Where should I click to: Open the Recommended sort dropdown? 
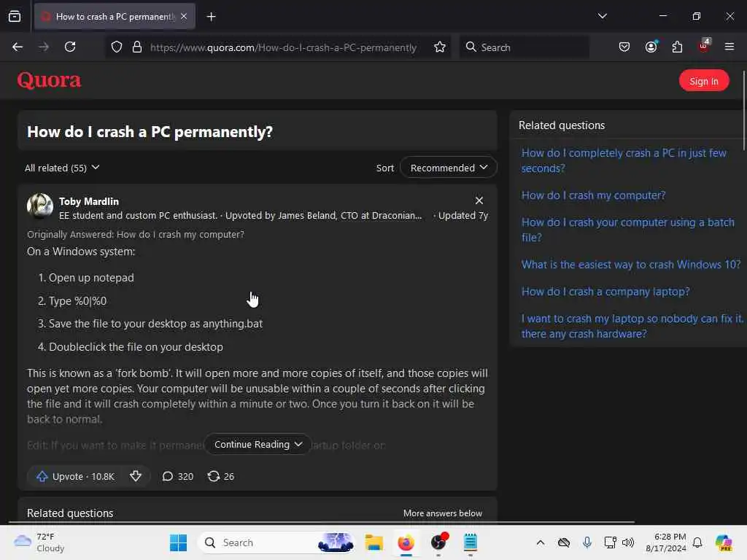click(449, 168)
